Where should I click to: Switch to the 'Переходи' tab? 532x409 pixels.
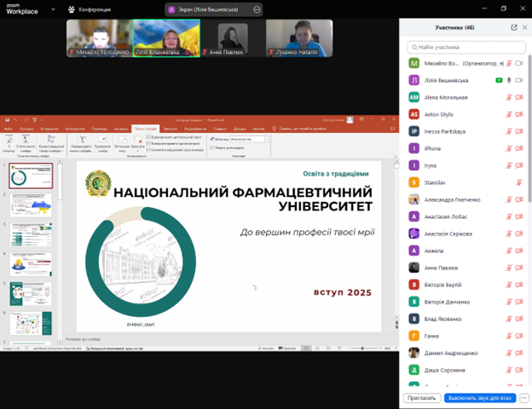100,129
